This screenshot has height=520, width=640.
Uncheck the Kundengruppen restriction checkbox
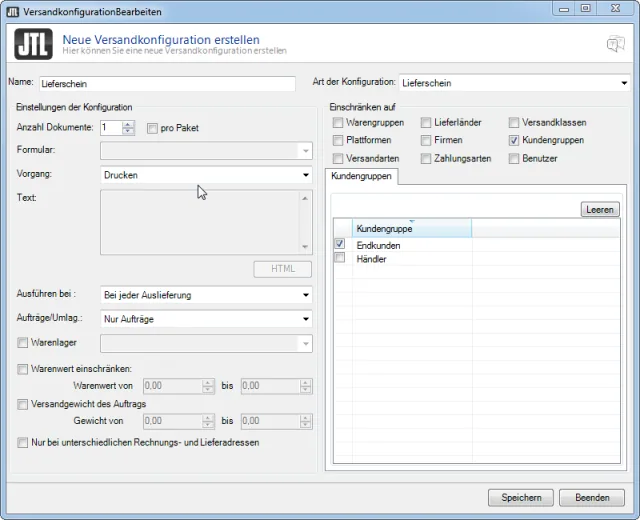pyautogui.click(x=514, y=140)
